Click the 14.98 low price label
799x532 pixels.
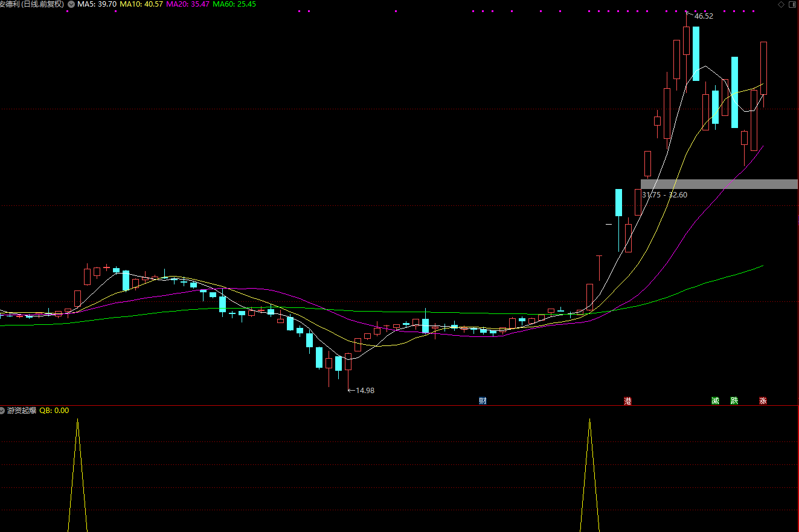tap(365, 391)
